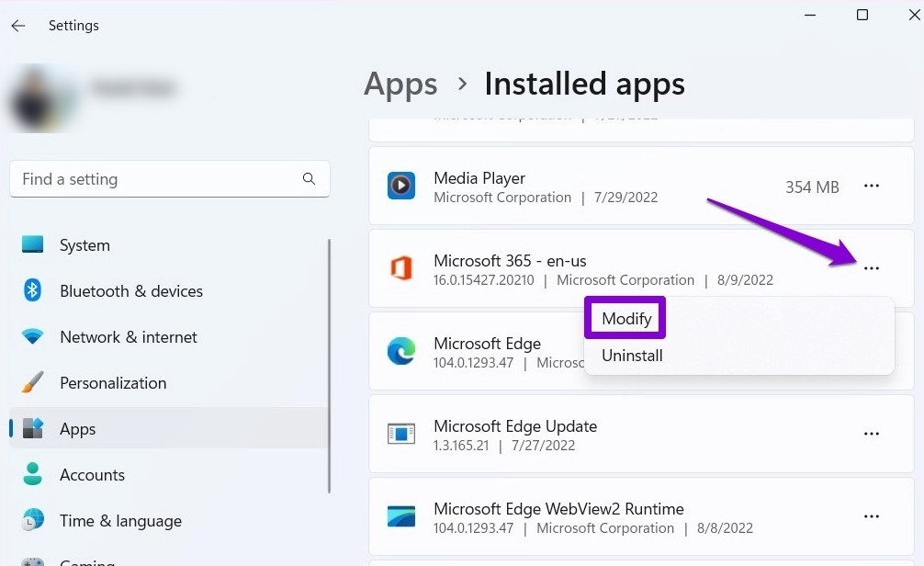Choose Uninstall from the context menu

632,356
